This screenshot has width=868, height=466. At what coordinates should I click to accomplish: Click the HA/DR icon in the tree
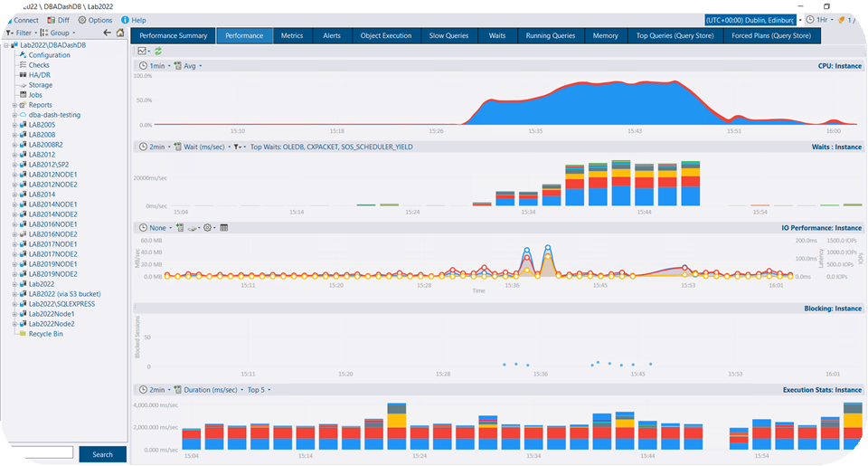23,75
